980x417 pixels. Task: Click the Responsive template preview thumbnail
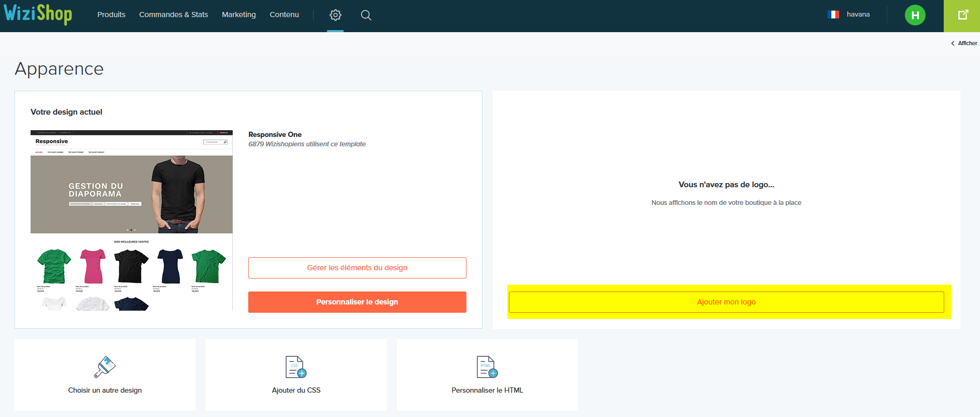click(x=132, y=220)
